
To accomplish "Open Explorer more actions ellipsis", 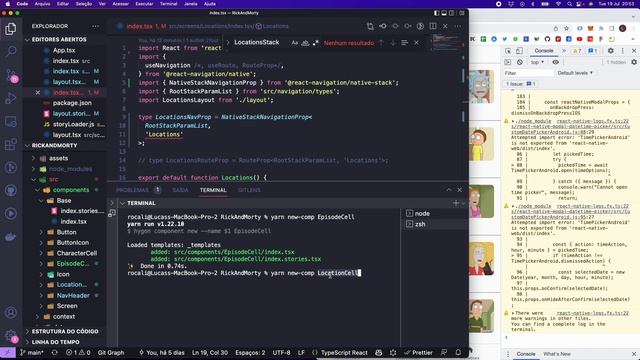I will pos(96,26).
